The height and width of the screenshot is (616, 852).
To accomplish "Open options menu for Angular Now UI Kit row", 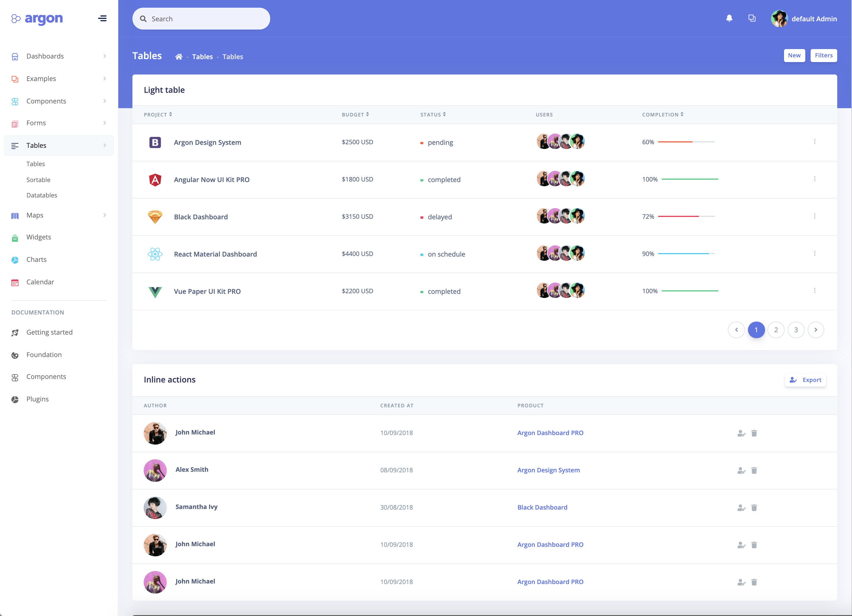I will click(814, 179).
